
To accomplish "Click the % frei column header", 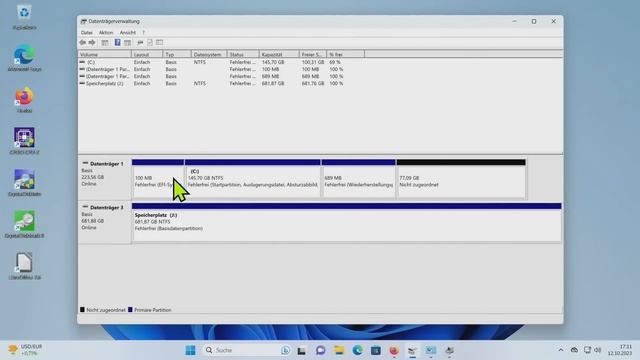I will (x=345, y=54).
